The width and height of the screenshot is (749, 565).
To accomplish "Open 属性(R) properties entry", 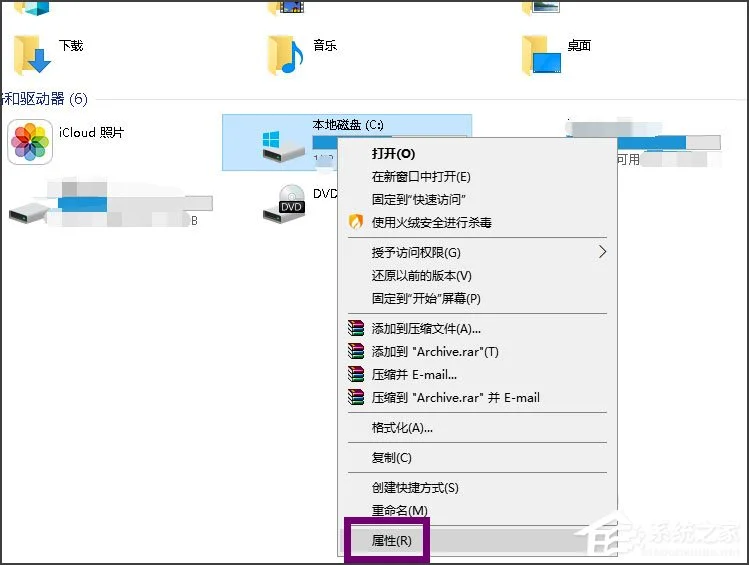I will 477,541.
